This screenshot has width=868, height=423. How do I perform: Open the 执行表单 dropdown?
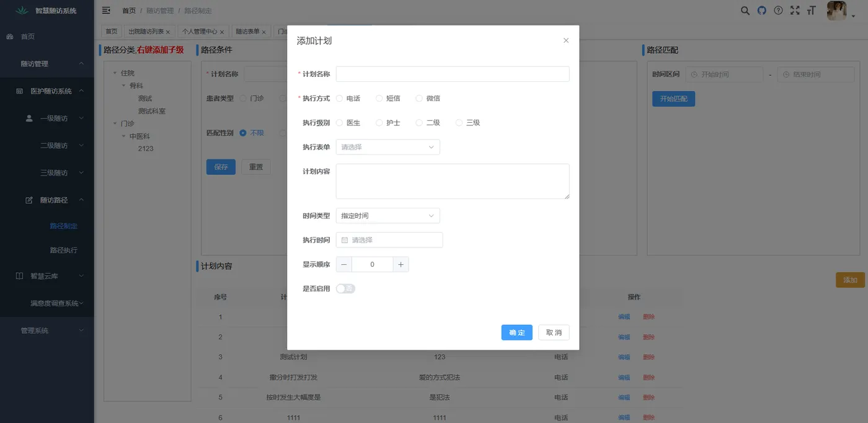pos(387,147)
